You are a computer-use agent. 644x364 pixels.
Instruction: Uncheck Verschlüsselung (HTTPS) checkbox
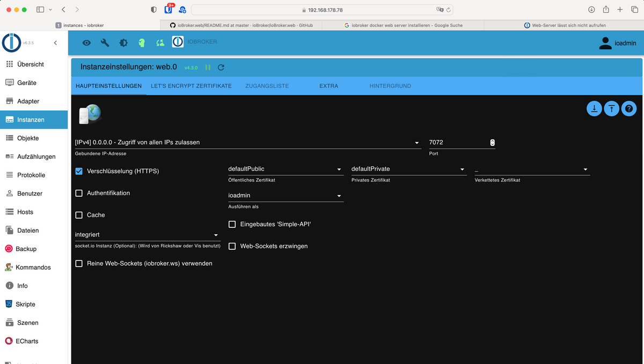[79, 171]
